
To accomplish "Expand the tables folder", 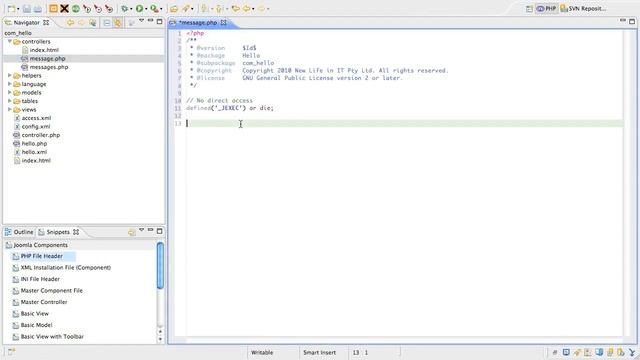I will pyautogui.click(x=9, y=101).
